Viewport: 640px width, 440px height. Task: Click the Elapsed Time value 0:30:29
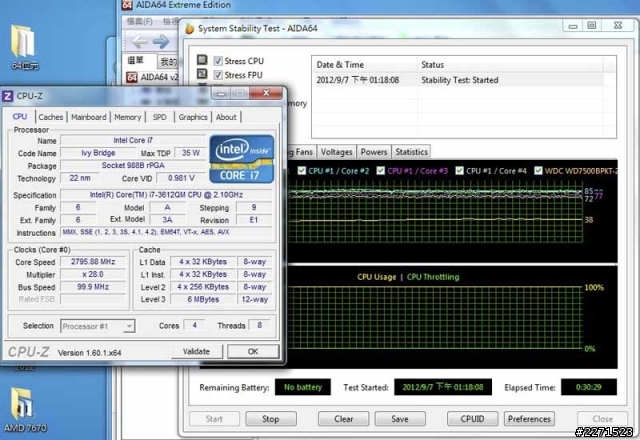point(589,387)
